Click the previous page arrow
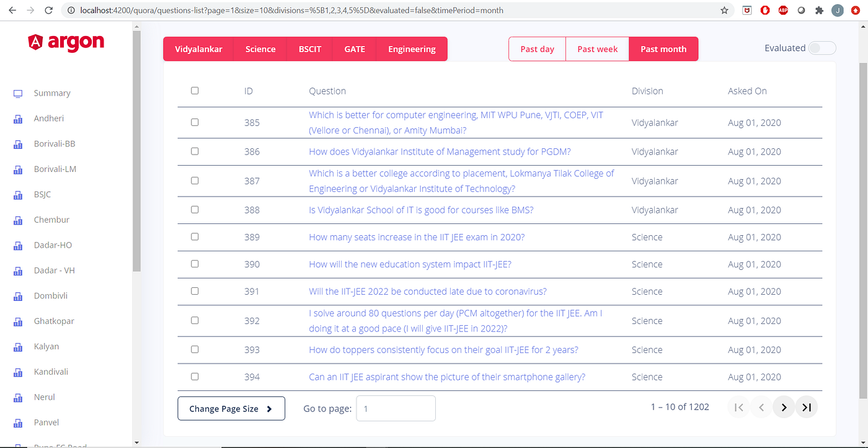868x448 pixels. pyautogui.click(x=761, y=407)
